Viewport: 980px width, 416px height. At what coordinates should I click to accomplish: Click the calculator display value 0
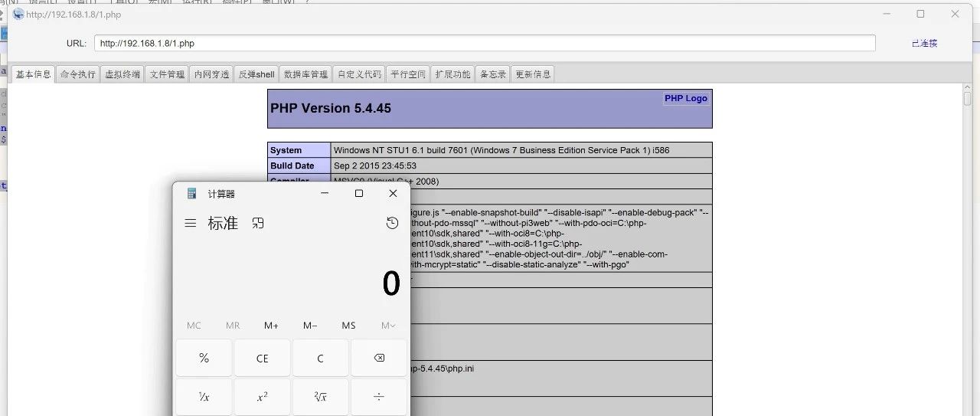[391, 284]
